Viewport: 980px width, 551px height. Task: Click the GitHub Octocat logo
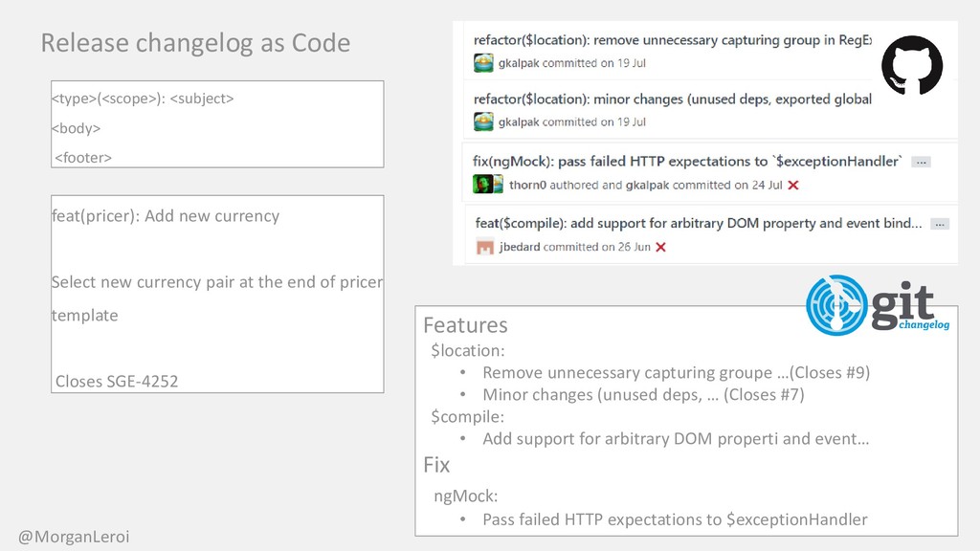912,66
